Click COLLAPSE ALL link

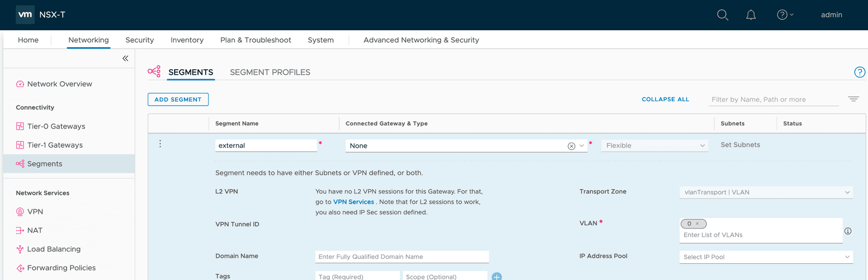(x=665, y=100)
